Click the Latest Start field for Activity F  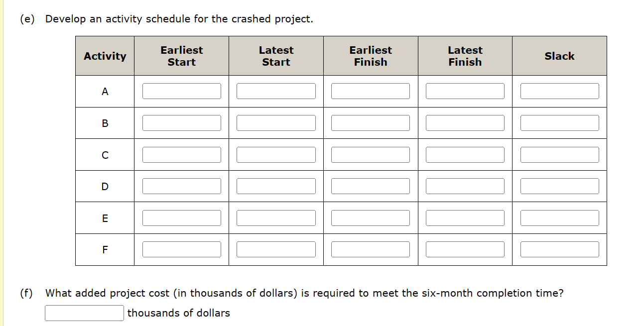[x=276, y=249]
